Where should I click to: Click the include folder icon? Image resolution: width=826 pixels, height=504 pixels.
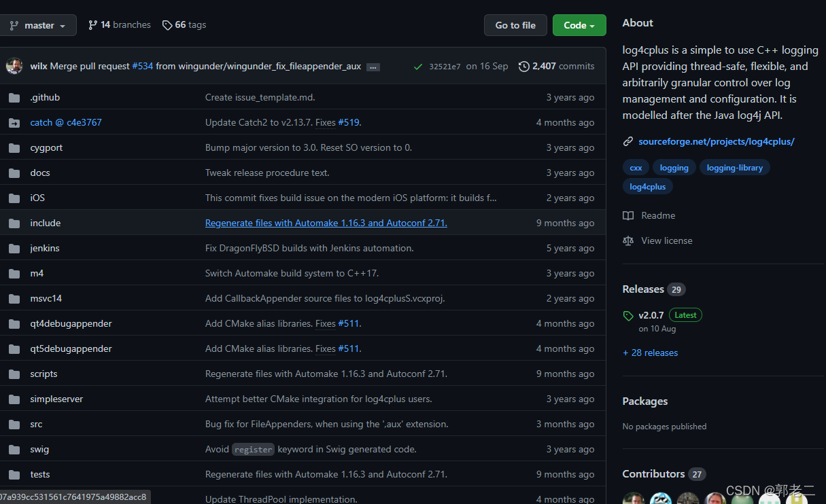pos(14,223)
